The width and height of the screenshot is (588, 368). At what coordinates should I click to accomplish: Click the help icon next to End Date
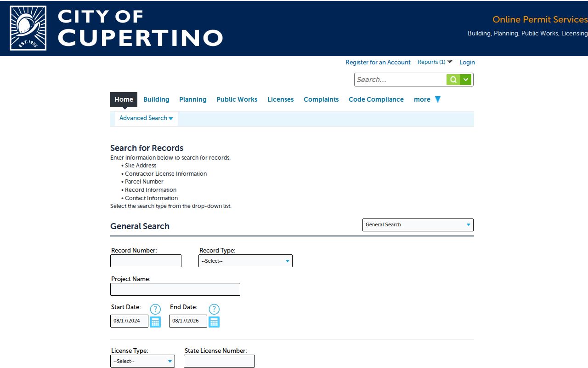(x=214, y=309)
